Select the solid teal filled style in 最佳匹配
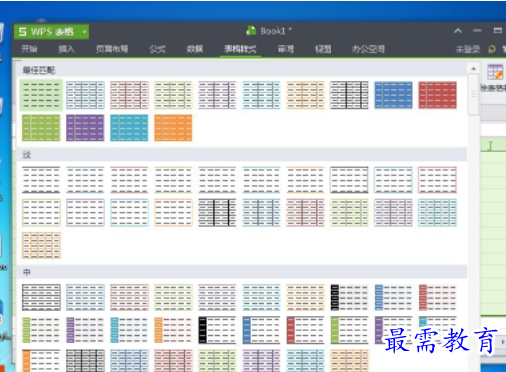 [x=129, y=128]
